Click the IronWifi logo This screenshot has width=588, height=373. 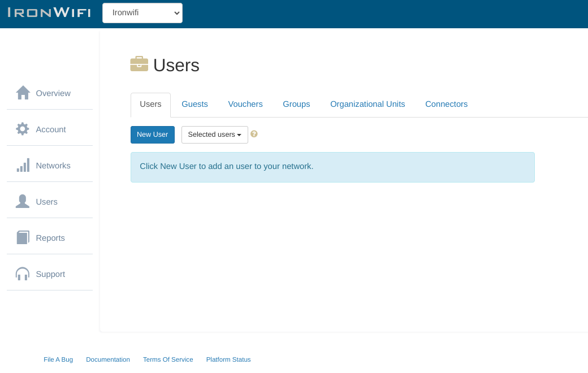49,12
